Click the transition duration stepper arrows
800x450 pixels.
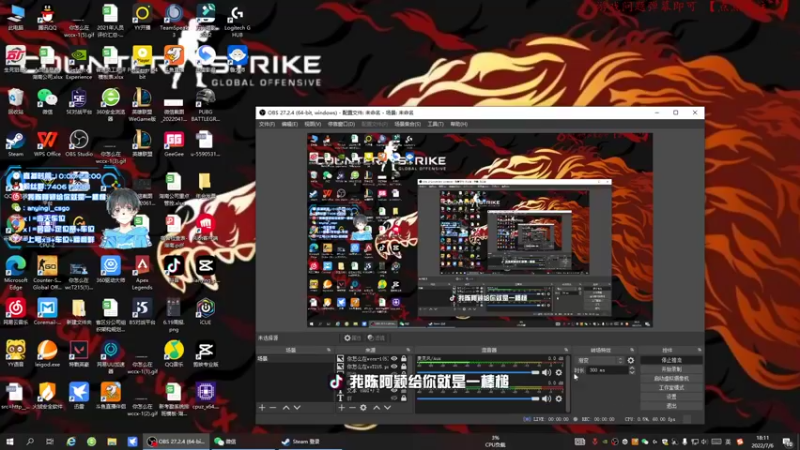point(632,370)
